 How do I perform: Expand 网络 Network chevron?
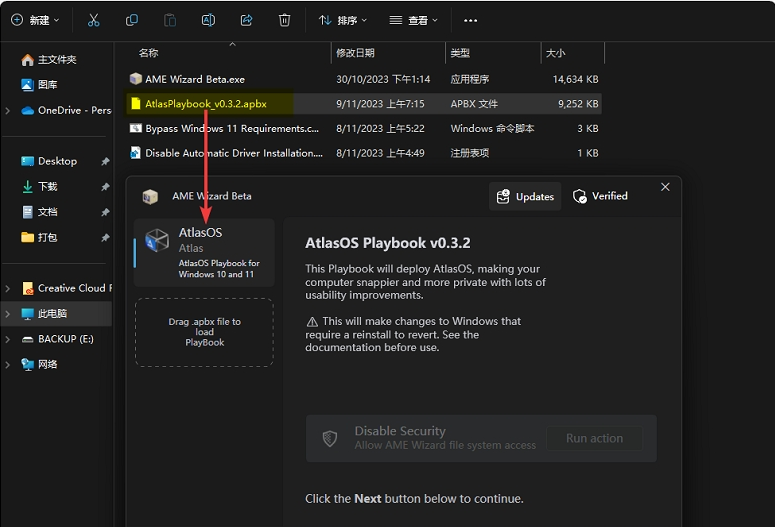point(7,364)
